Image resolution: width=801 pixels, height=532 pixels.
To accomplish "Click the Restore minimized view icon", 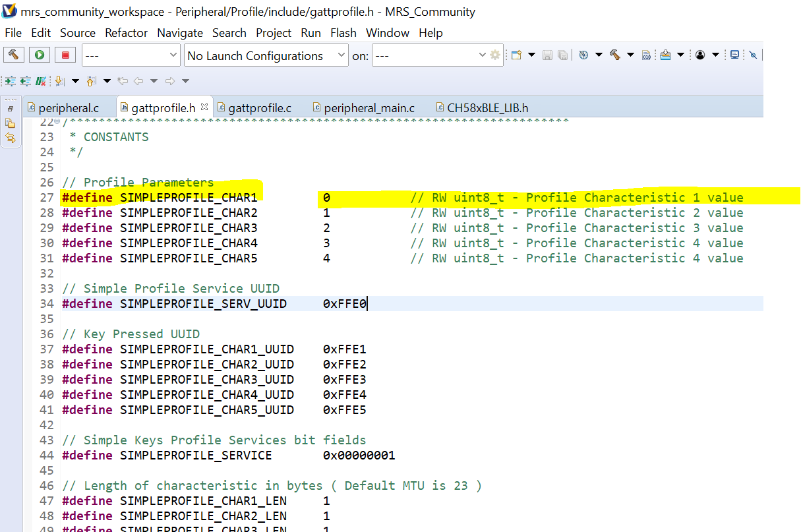I will 11,108.
